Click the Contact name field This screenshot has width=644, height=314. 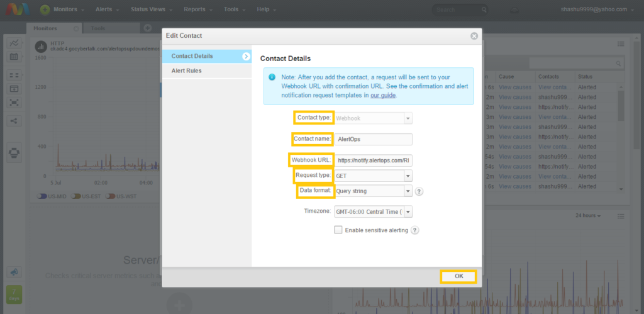coord(374,139)
